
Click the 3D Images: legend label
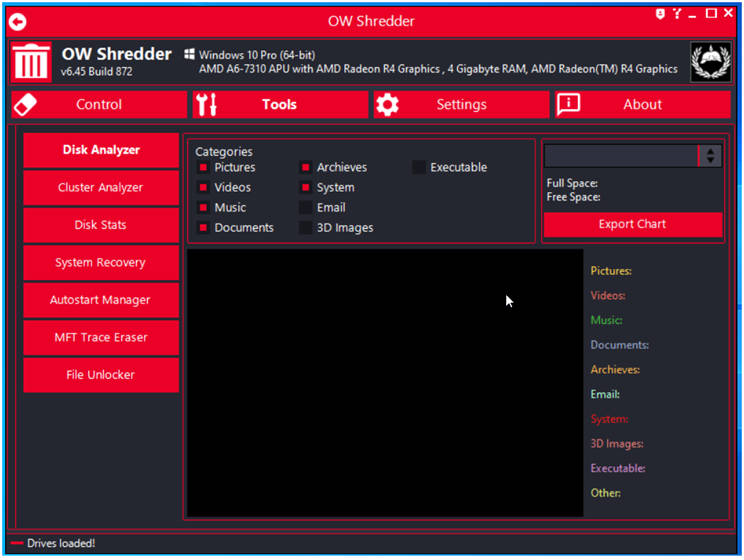pos(617,444)
